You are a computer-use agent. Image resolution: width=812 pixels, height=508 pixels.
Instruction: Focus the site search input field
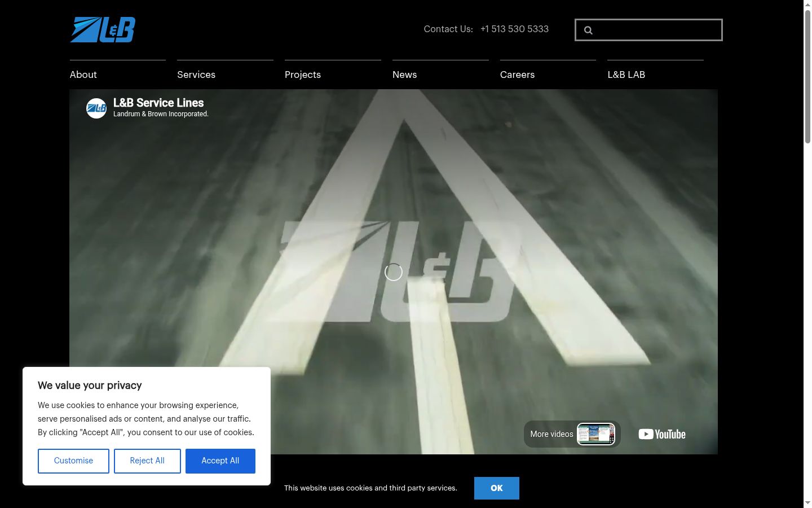(x=648, y=30)
